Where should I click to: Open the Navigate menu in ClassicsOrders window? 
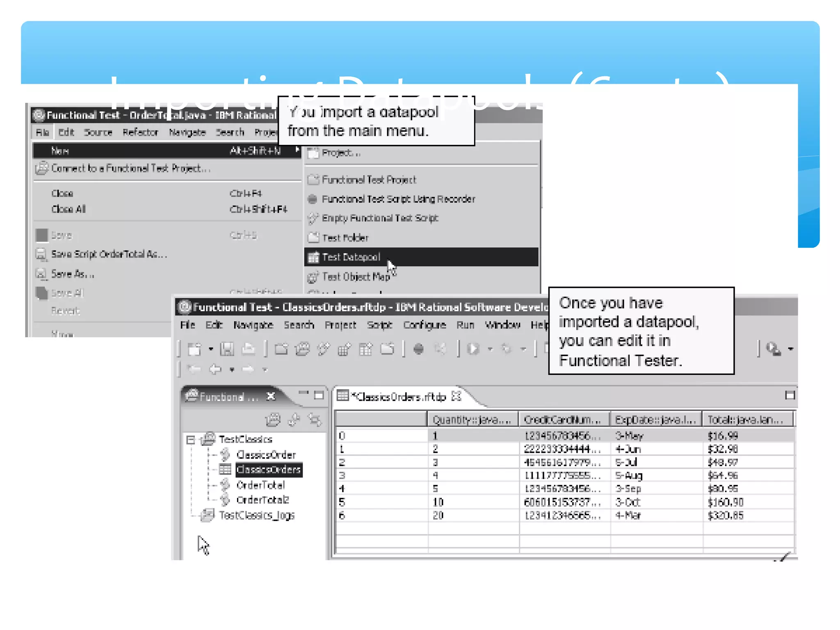253,325
